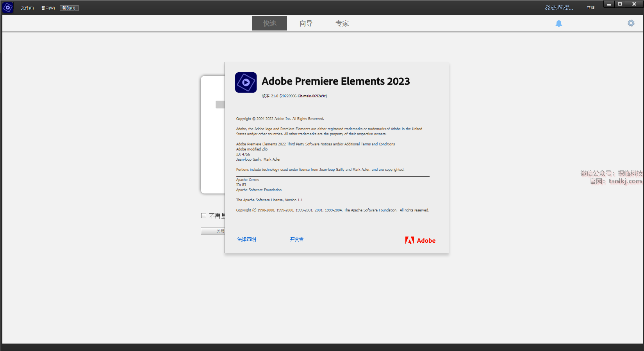Viewport: 644px width, 351px height.
Task: Click the 'Jean-loup Gailly, Mark Adler' line
Action: coord(259,159)
